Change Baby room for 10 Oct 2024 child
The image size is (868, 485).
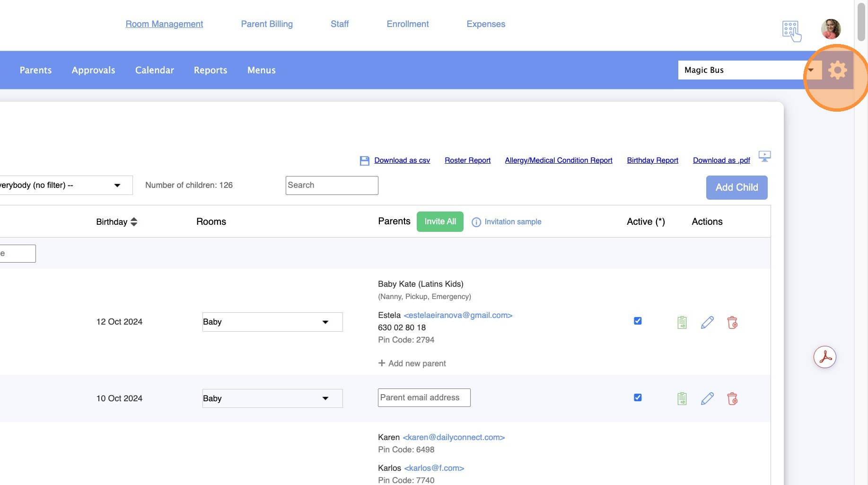click(272, 398)
